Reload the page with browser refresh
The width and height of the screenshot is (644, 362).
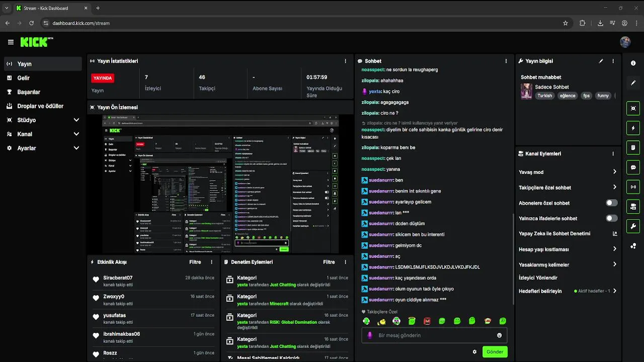pyautogui.click(x=32, y=23)
